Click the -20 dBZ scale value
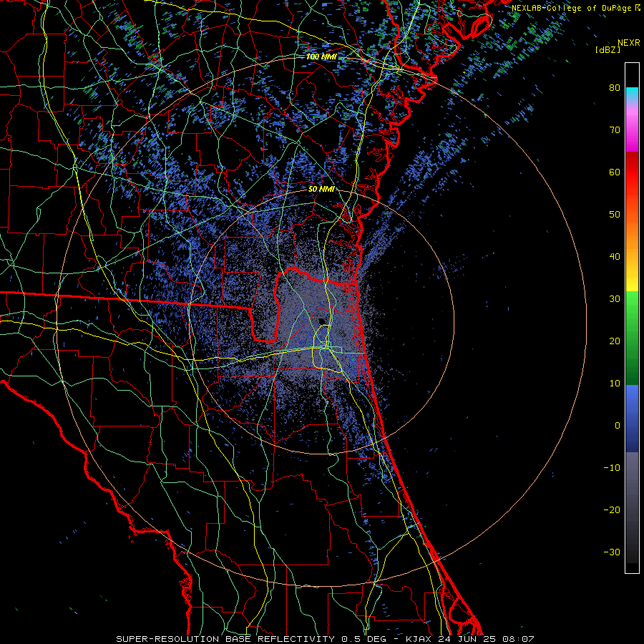This screenshot has height=644, width=644. [x=612, y=510]
